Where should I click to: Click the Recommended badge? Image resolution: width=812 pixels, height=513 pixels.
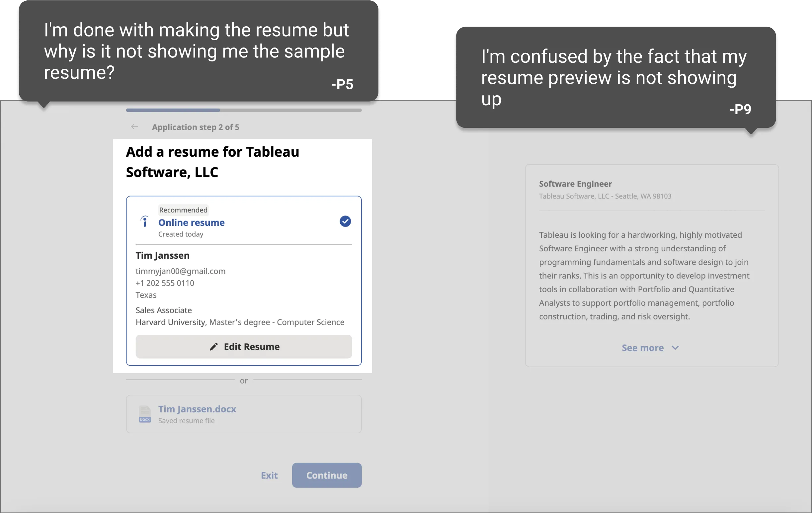[184, 210]
